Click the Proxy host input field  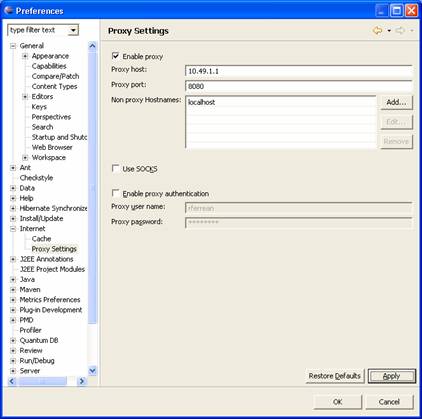pyautogui.click(x=298, y=71)
